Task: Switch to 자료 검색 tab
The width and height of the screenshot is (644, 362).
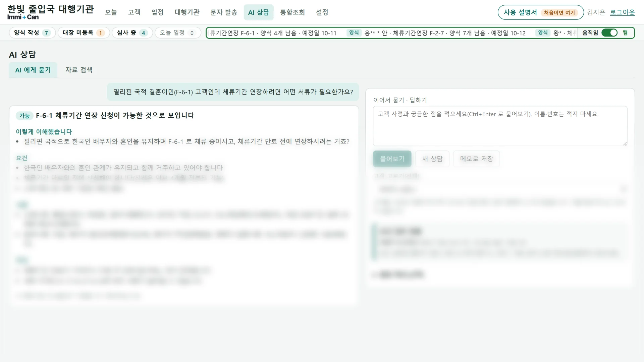Action: [x=79, y=70]
